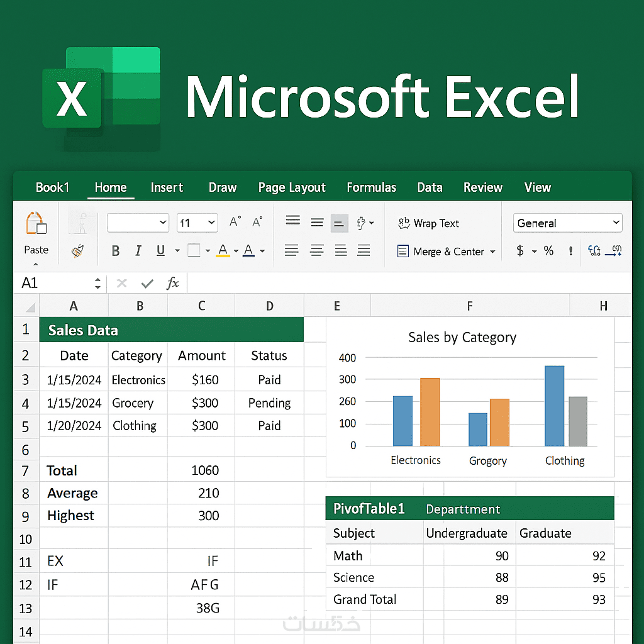Click the select-all corner triangle
This screenshot has width=644, height=644.
(x=30, y=307)
